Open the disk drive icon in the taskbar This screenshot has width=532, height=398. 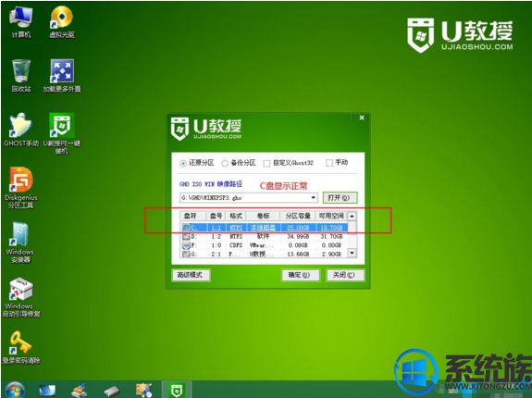pyautogui.click(x=112, y=391)
